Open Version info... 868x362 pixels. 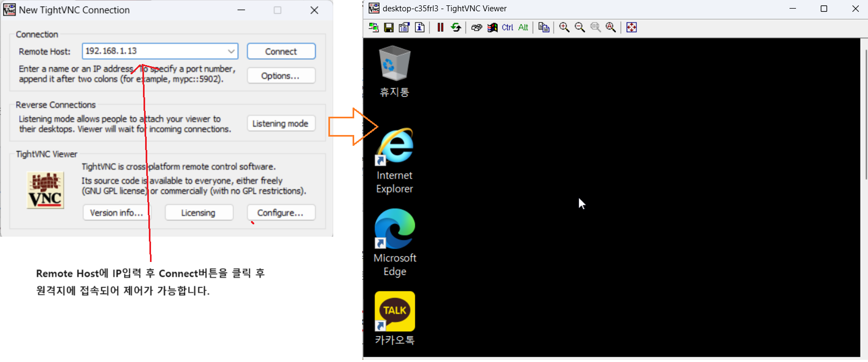pos(117,212)
